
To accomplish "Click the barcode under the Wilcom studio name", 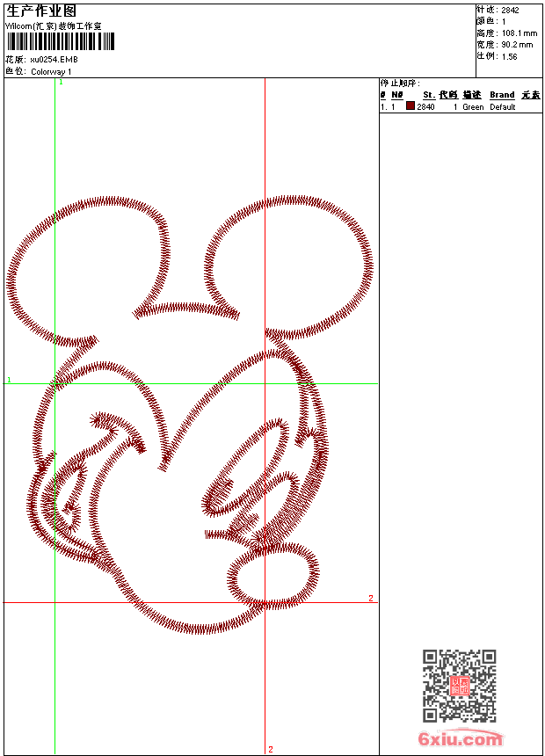I will point(61,41).
